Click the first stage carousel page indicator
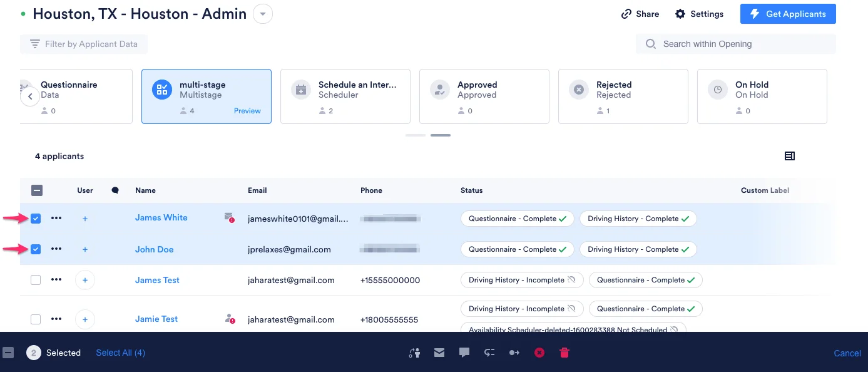 click(416, 135)
